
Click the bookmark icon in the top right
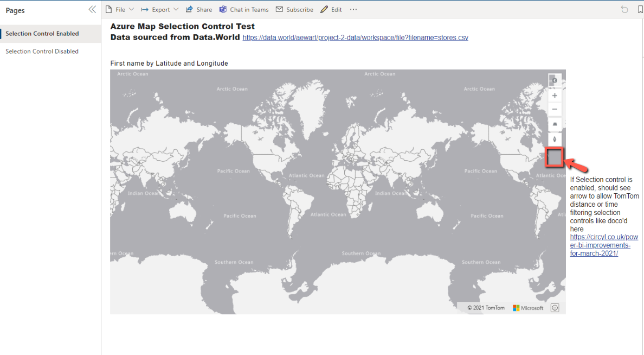pyautogui.click(x=640, y=9)
